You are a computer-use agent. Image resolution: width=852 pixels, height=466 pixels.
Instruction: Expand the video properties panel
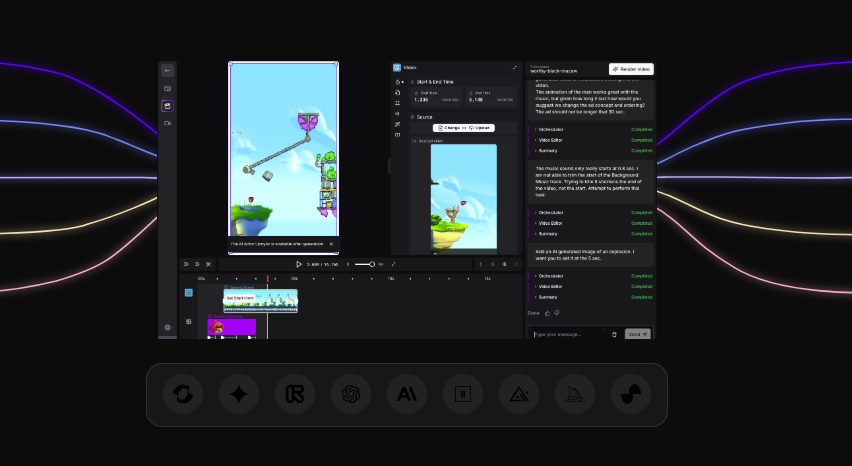click(x=515, y=68)
